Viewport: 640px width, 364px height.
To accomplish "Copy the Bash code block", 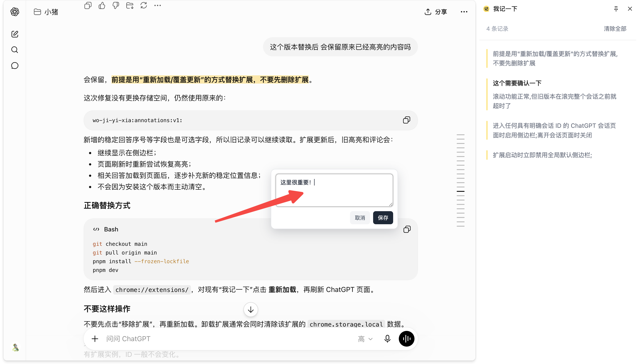I will point(407,229).
